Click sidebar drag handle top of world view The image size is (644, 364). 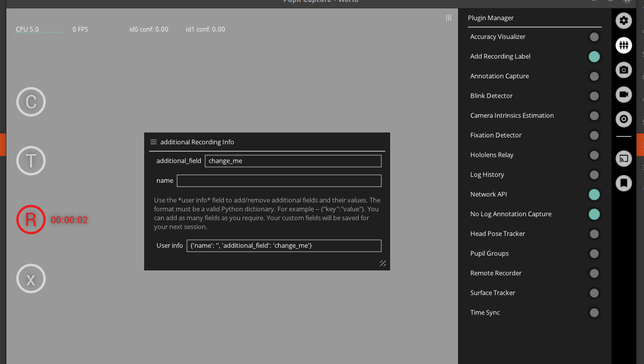[449, 18]
